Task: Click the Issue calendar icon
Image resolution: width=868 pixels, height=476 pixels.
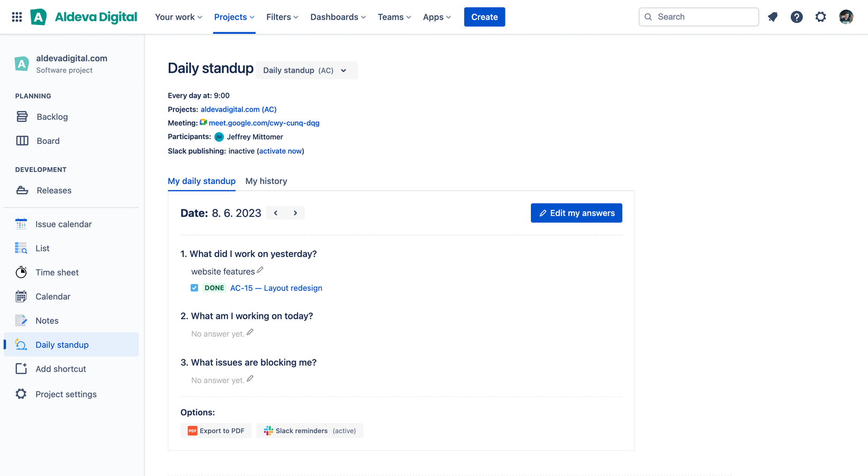Action: tap(21, 224)
